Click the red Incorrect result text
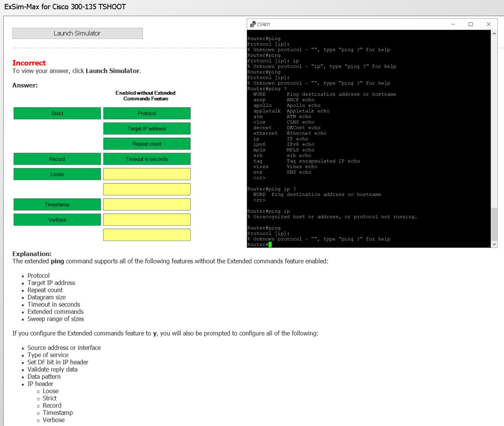The height and width of the screenshot is (426, 504). click(29, 63)
